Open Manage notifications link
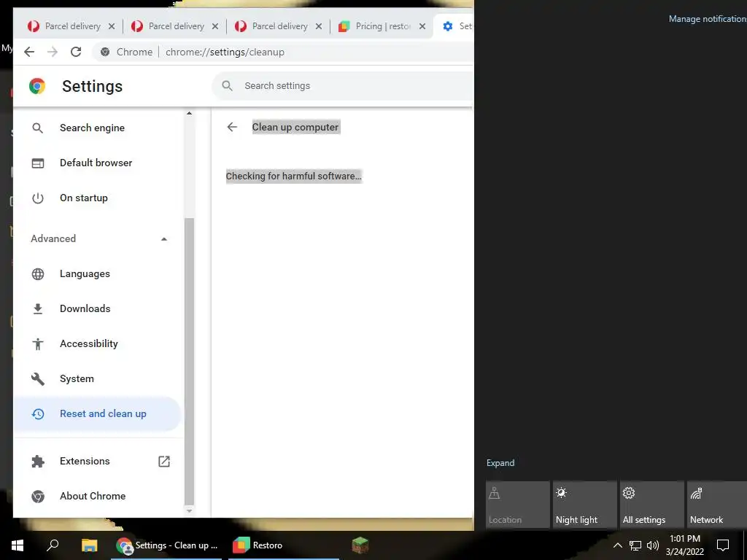 coord(708,19)
